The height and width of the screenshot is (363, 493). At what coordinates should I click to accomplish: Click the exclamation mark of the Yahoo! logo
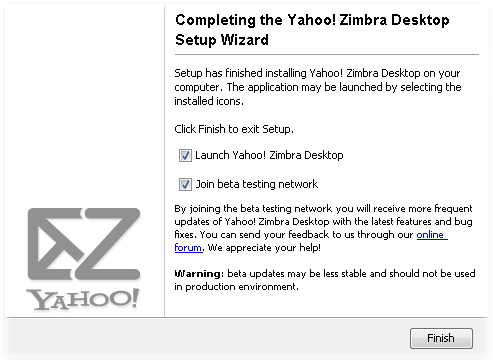click(x=134, y=298)
